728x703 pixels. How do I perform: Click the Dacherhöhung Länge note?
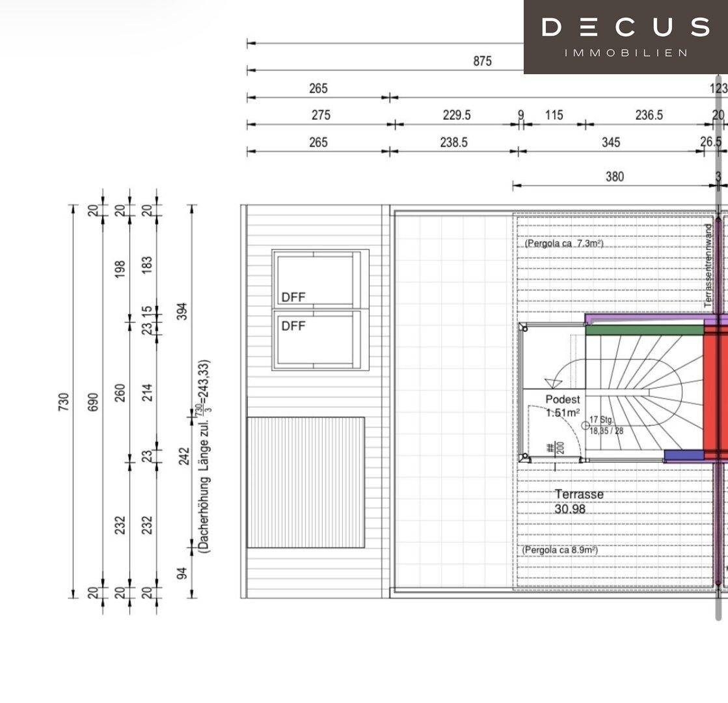coord(204,456)
